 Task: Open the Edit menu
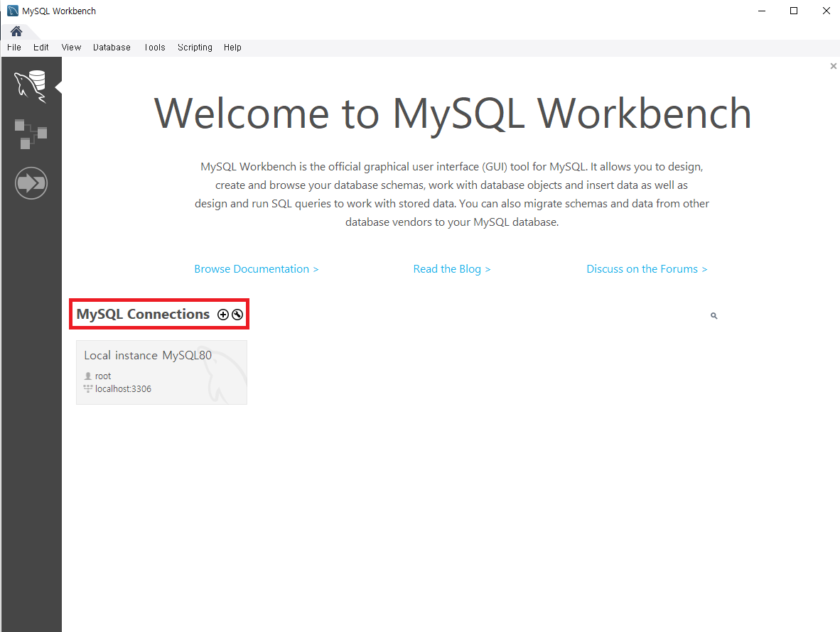point(41,48)
